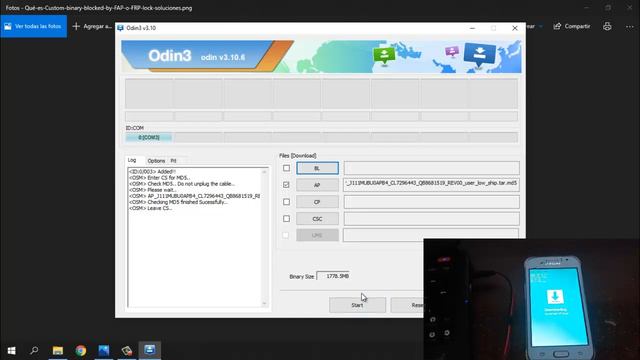Viewport: 640px width, 360px height.
Task: Click 'Agregar a...' in Photos toolbar
Action: click(x=93, y=26)
